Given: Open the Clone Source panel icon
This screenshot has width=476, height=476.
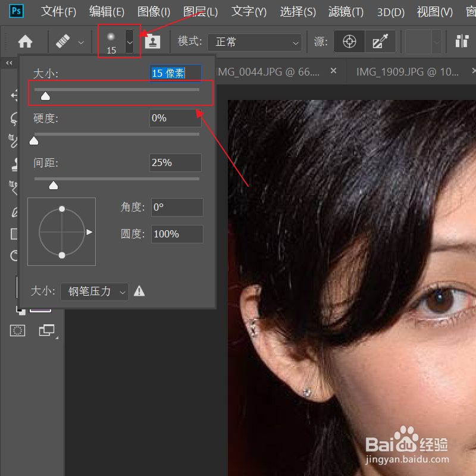Looking at the screenshot, I should coord(153,42).
